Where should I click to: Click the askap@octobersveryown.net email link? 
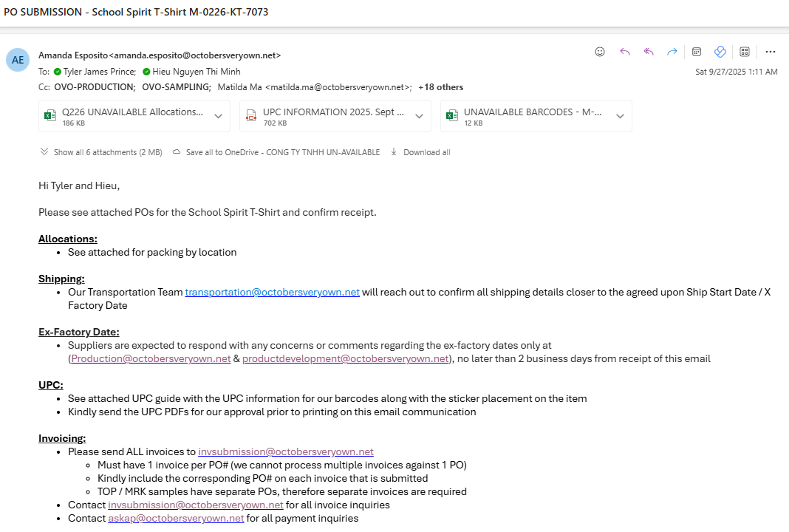pos(176,518)
